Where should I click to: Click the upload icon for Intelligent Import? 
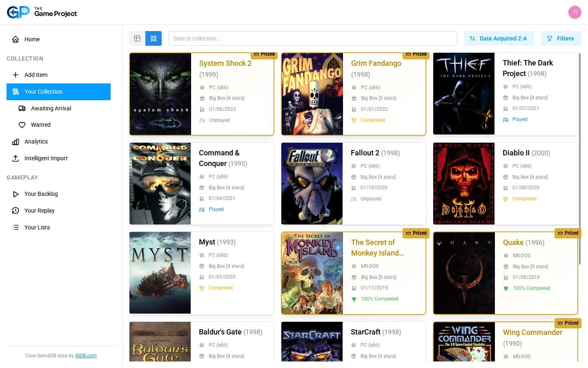(16, 158)
